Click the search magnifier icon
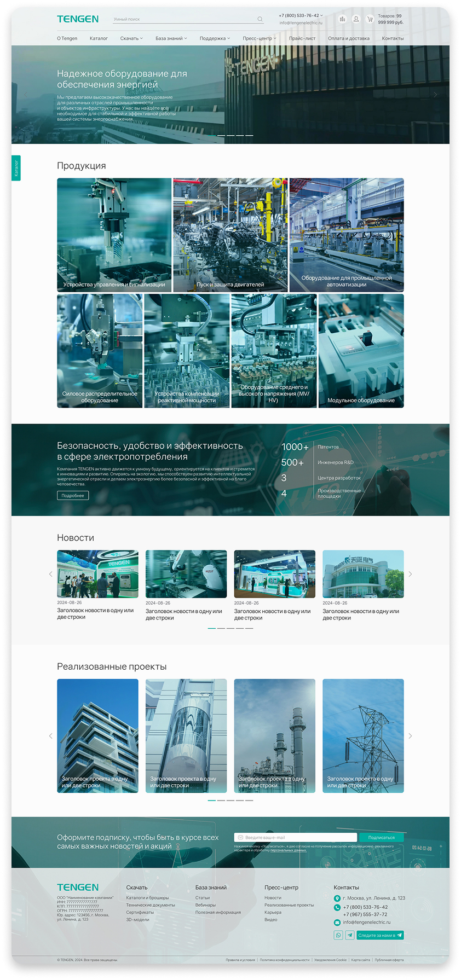This screenshot has width=461, height=980. [260, 19]
